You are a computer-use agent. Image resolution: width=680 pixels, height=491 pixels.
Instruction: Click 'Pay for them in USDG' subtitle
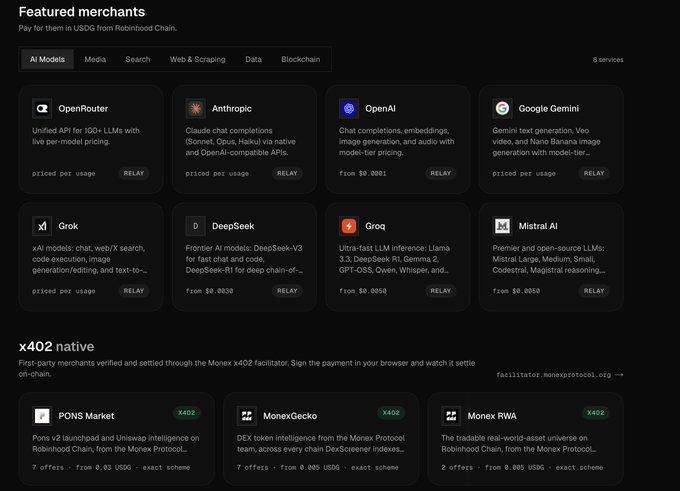(98, 28)
